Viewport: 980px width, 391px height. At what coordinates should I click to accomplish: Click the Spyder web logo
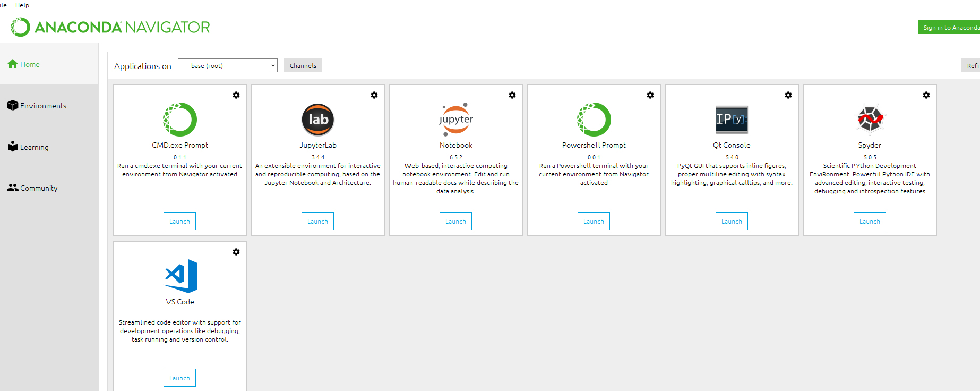point(870,119)
